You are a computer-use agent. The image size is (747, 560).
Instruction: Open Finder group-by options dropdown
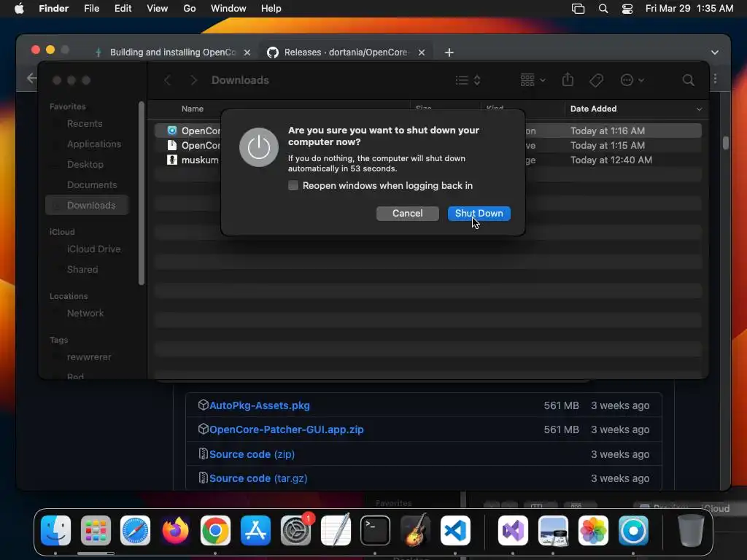click(x=533, y=80)
